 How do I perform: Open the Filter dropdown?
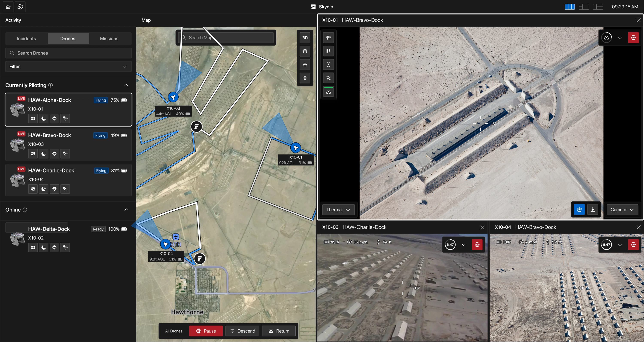[68, 67]
